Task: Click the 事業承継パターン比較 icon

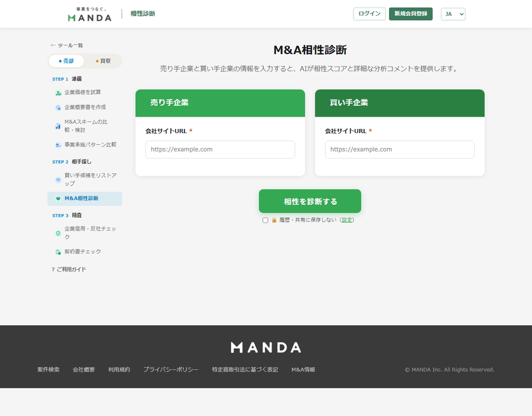Action: [58, 145]
